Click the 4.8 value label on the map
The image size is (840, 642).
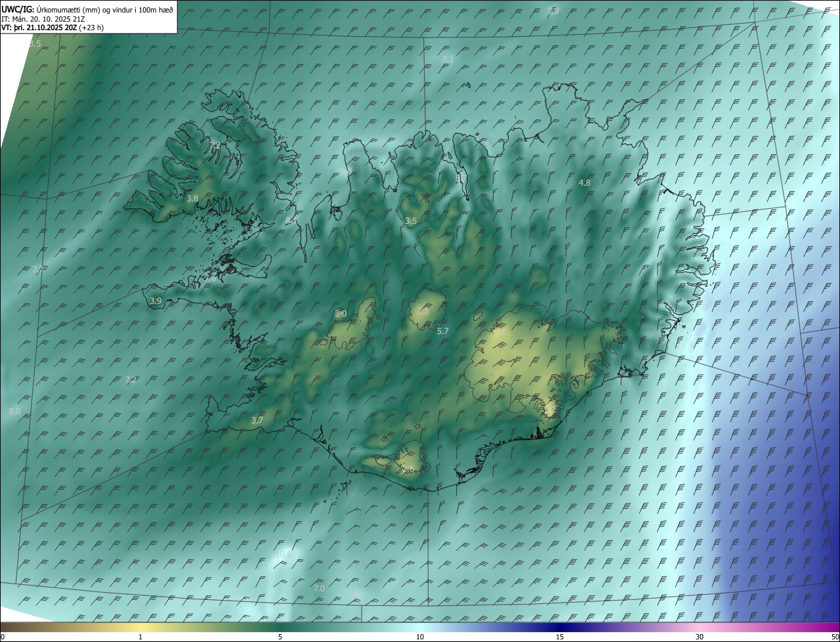585,182
